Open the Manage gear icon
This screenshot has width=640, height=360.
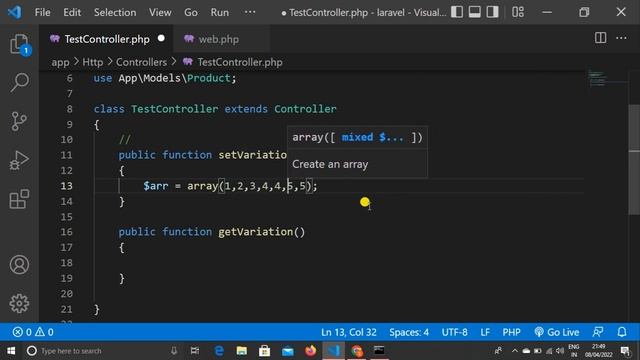[x=19, y=303]
